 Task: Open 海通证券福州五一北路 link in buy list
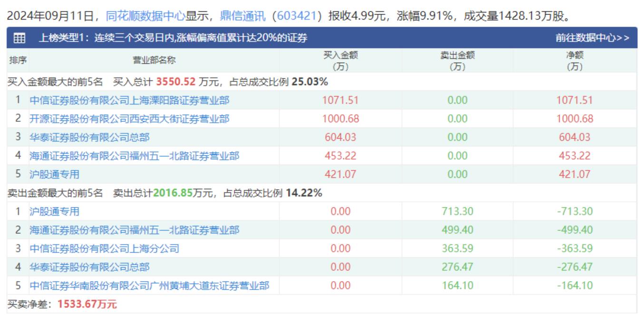(x=135, y=156)
